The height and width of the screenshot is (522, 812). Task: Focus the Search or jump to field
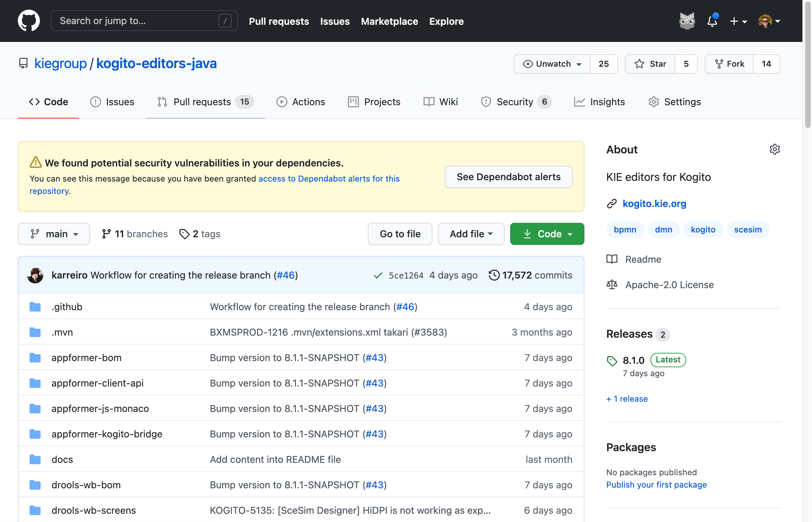click(x=138, y=21)
